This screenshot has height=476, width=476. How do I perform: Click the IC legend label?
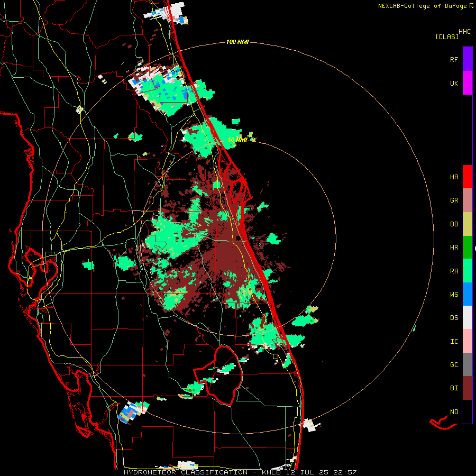coord(454,342)
